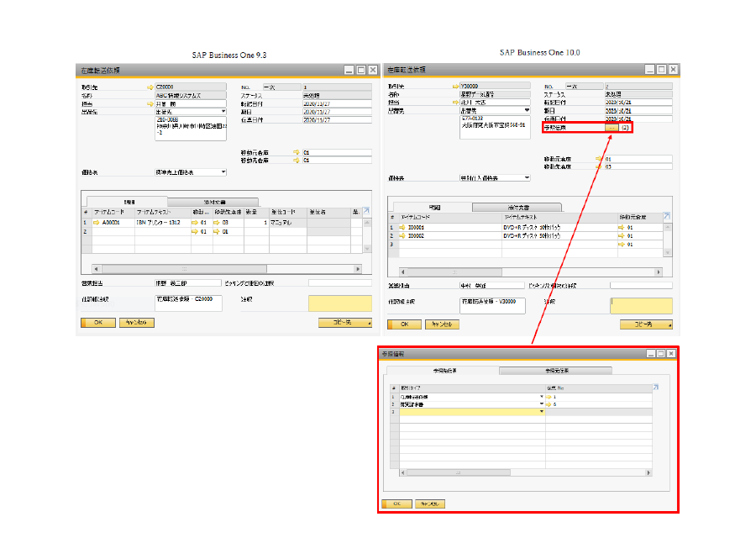Cancel the reference information dialog
This screenshot has width=756, height=559.
[429, 504]
